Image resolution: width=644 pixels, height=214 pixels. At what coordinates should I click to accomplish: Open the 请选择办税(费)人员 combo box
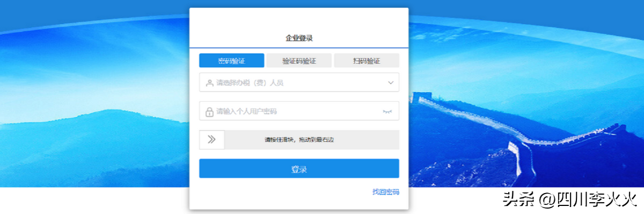[299, 82]
